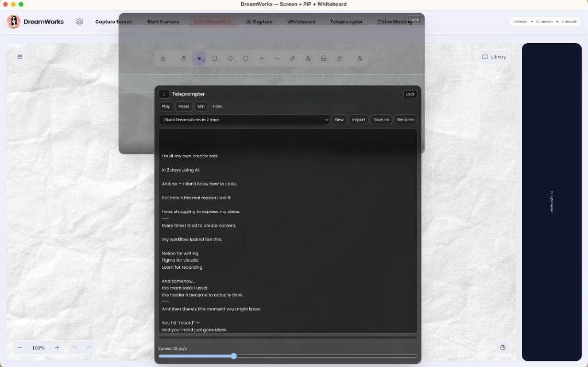Click step '2. Camera' in the indicator
Screen dimensions: 588x367
544,22
